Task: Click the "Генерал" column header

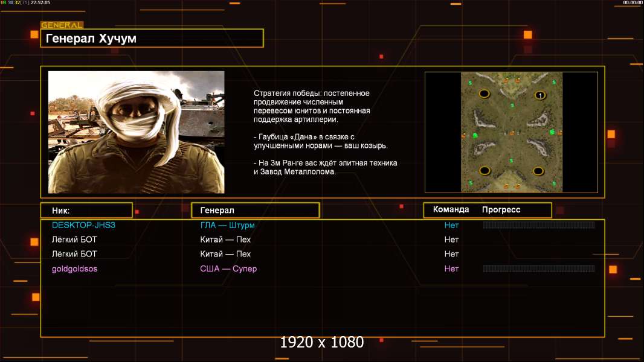Action: 255,211
